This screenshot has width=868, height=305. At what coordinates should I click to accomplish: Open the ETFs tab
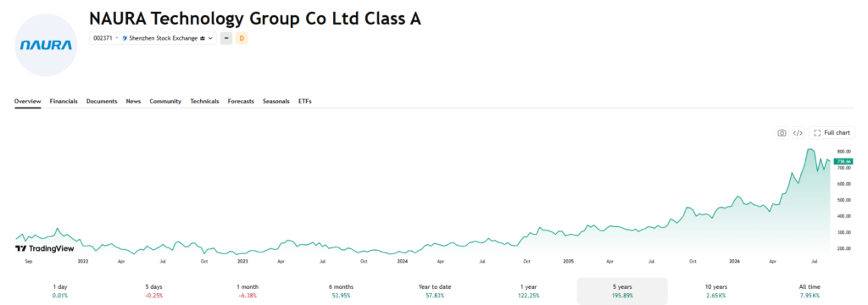click(305, 102)
